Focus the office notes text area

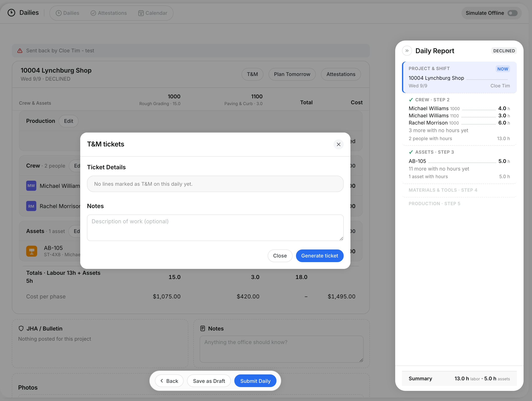coord(281,349)
